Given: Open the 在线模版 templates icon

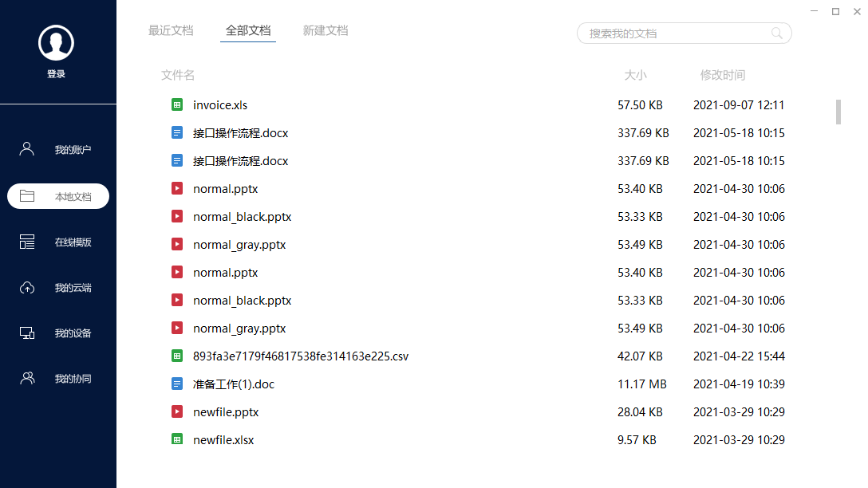Looking at the screenshot, I should [x=26, y=242].
